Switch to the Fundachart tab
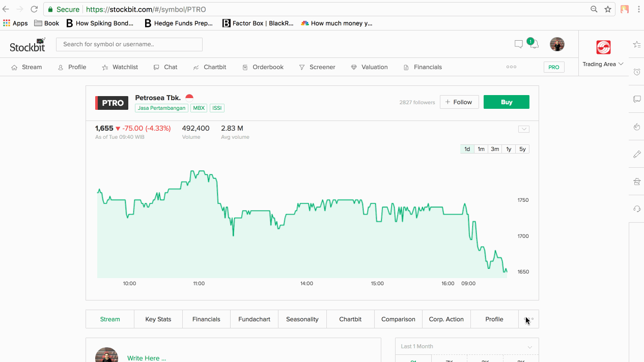 pyautogui.click(x=255, y=319)
